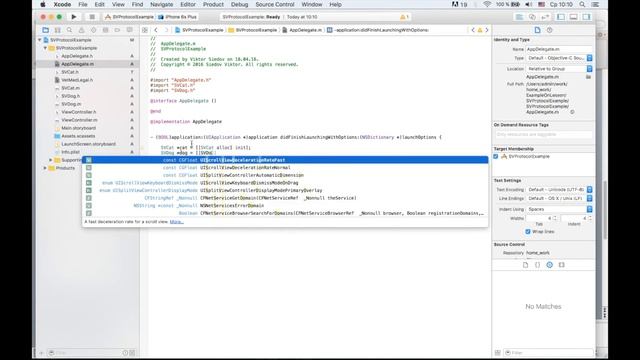Show the Code Snippet library
Viewport: 640px width, 360px height.
pos(538,265)
